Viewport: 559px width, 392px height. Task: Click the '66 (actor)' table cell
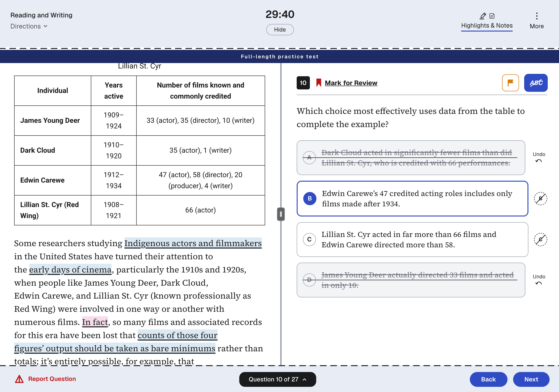pos(200,210)
